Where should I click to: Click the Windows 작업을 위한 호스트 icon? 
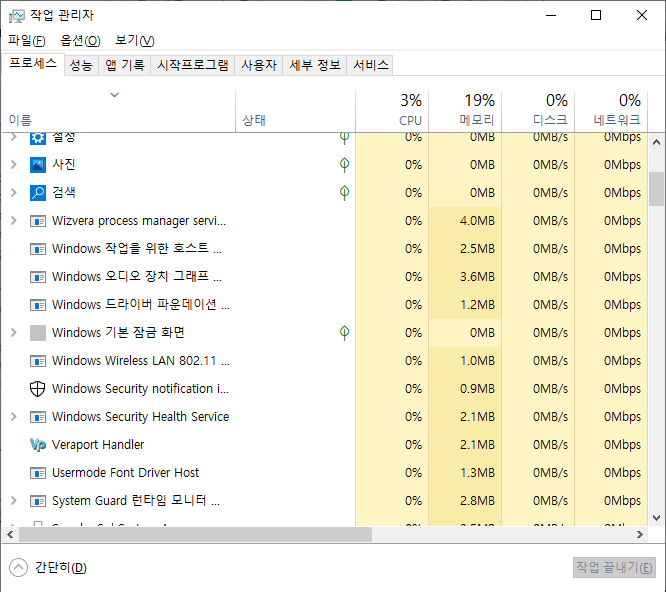coord(38,249)
